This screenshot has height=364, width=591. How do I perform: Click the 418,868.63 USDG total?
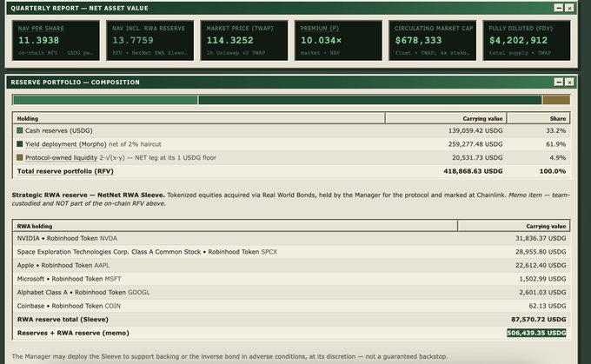tap(473, 171)
